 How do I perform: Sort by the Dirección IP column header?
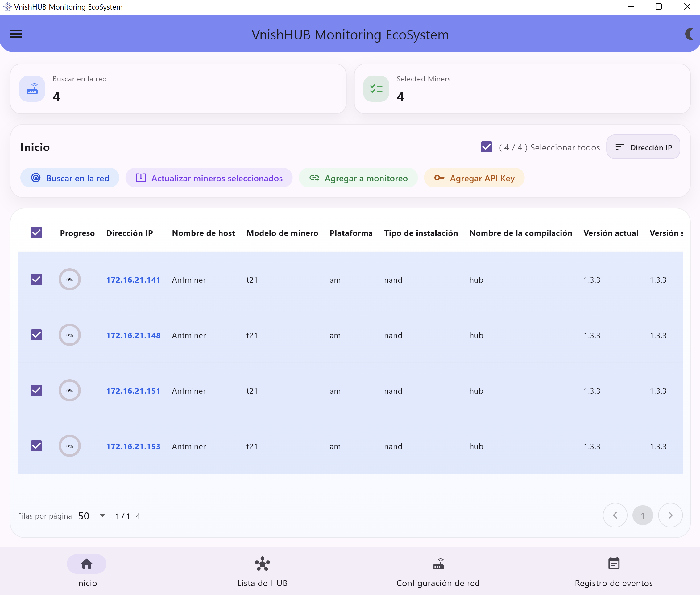click(130, 233)
